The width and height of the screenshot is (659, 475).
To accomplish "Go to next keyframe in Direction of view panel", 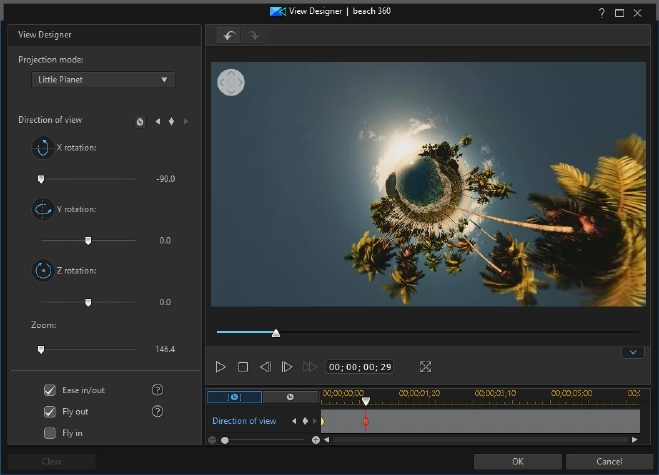I will pos(185,121).
